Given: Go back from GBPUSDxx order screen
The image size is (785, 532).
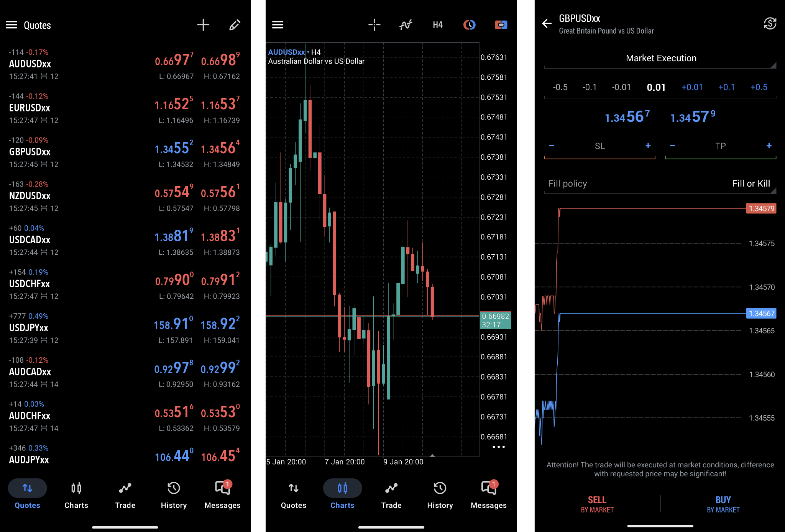Looking at the screenshot, I should click(547, 23).
